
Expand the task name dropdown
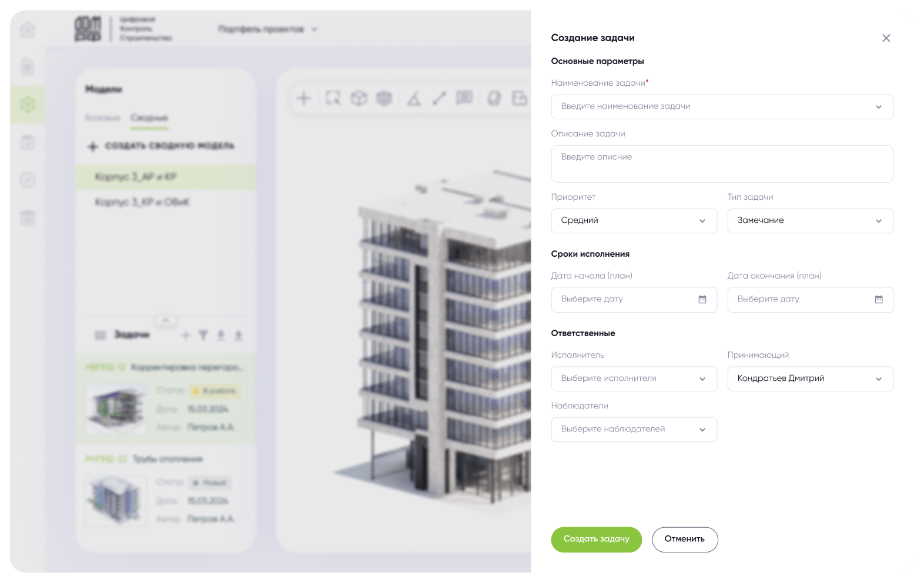[x=878, y=107]
